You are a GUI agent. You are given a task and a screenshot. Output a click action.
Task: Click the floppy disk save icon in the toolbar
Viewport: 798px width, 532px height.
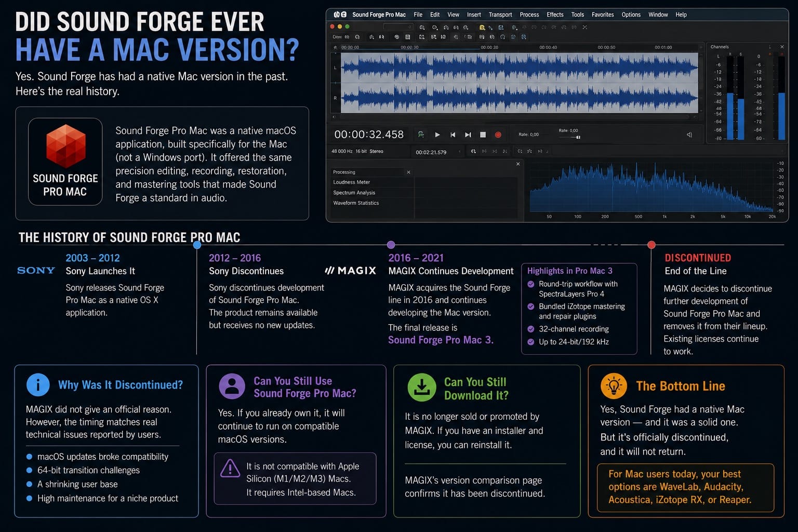pyautogui.click(x=407, y=37)
